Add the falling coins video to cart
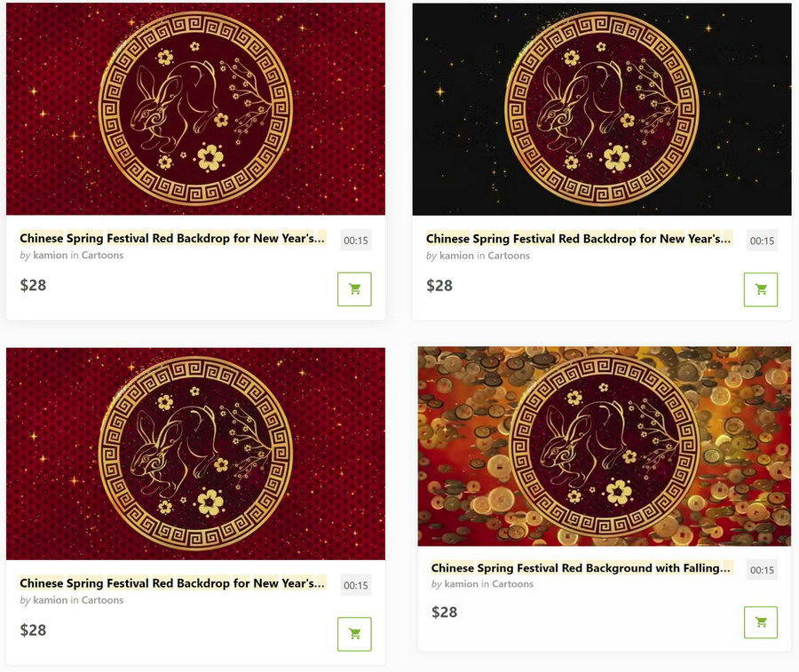Image resolution: width=799 pixels, height=672 pixels. point(760,622)
